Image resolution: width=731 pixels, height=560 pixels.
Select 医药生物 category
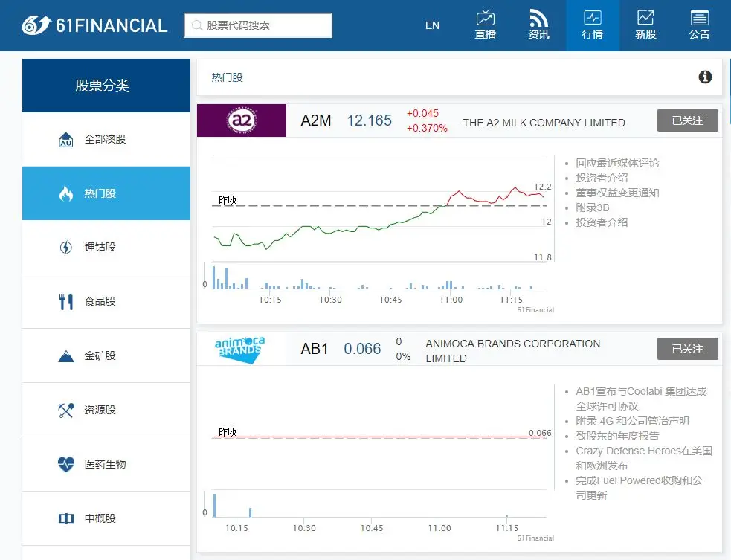[x=106, y=464]
